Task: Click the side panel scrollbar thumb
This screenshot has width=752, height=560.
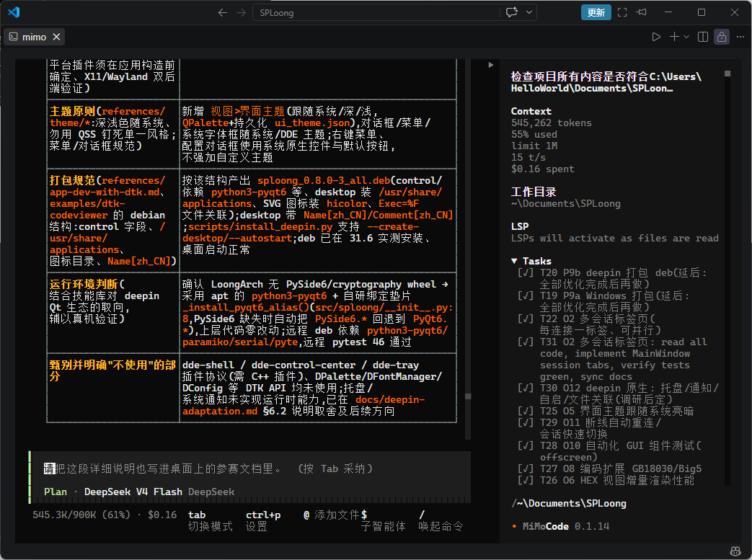Action: 727,74
